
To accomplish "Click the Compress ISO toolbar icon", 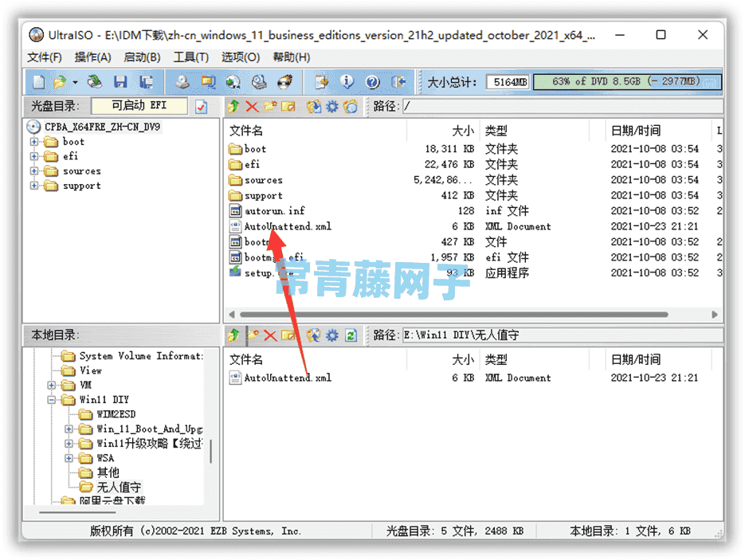I will coord(208,82).
